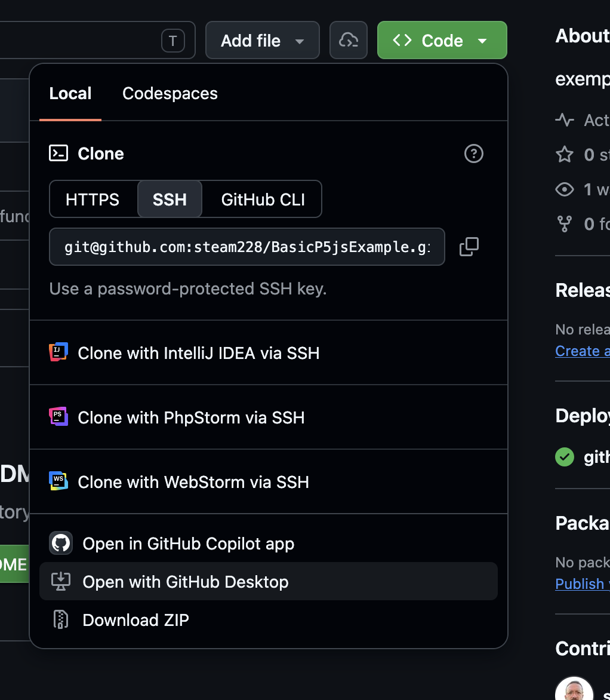610x700 pixels.
Task: Click the eye watchers icon in sidebar
Action: point(565,189)
